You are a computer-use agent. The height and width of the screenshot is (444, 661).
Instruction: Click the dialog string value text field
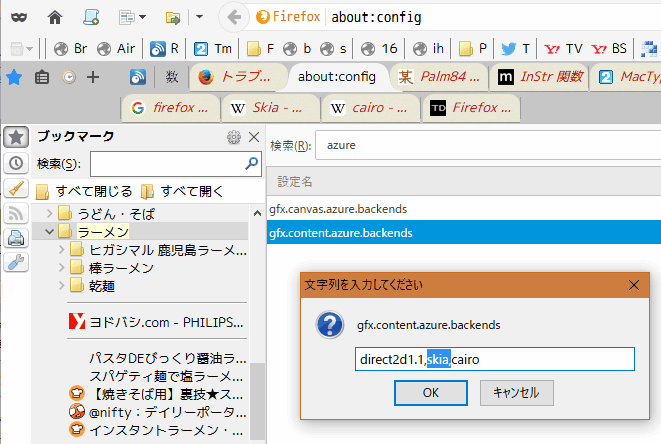(x=494, y=359)
